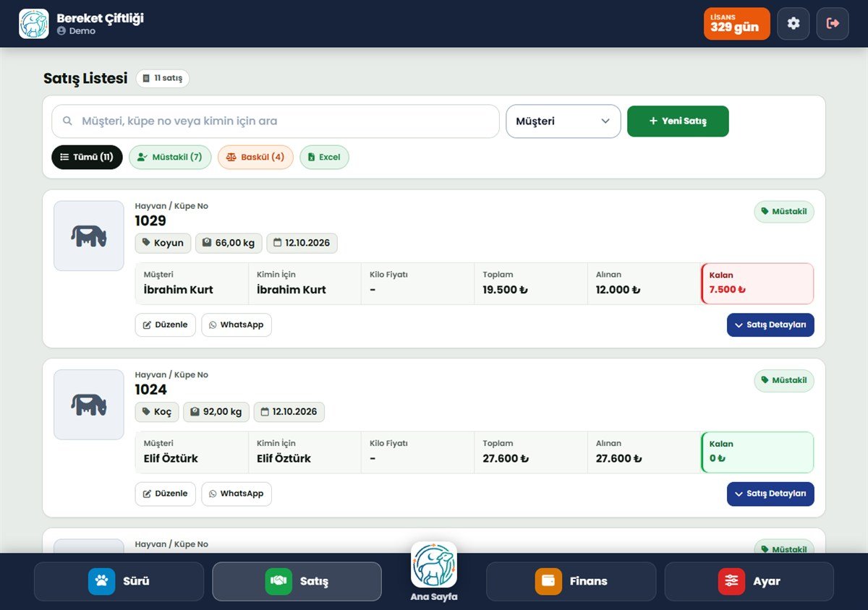Click the Lisans 329 gün badge
The height and width of the screenshot is (610, 868).
pos(737,24)
